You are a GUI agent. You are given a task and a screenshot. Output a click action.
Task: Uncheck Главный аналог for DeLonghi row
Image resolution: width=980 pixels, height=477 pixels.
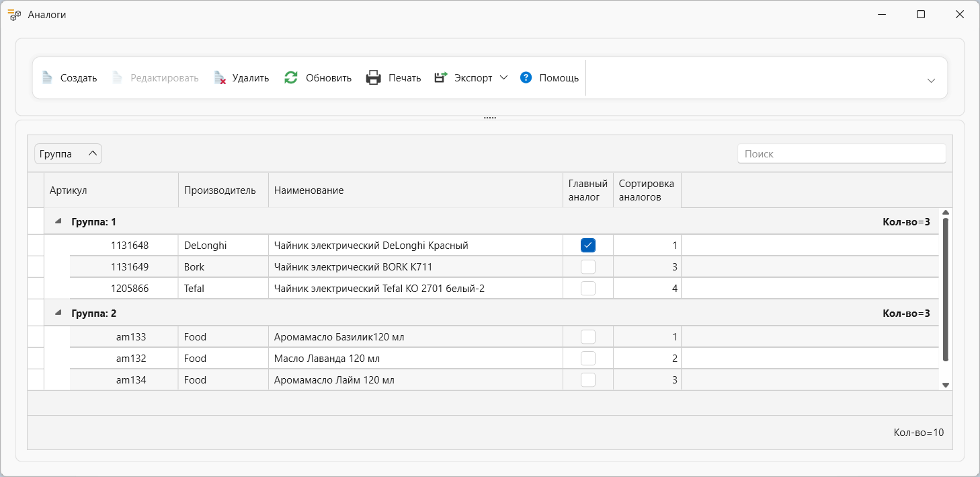(x=588, y=246)
